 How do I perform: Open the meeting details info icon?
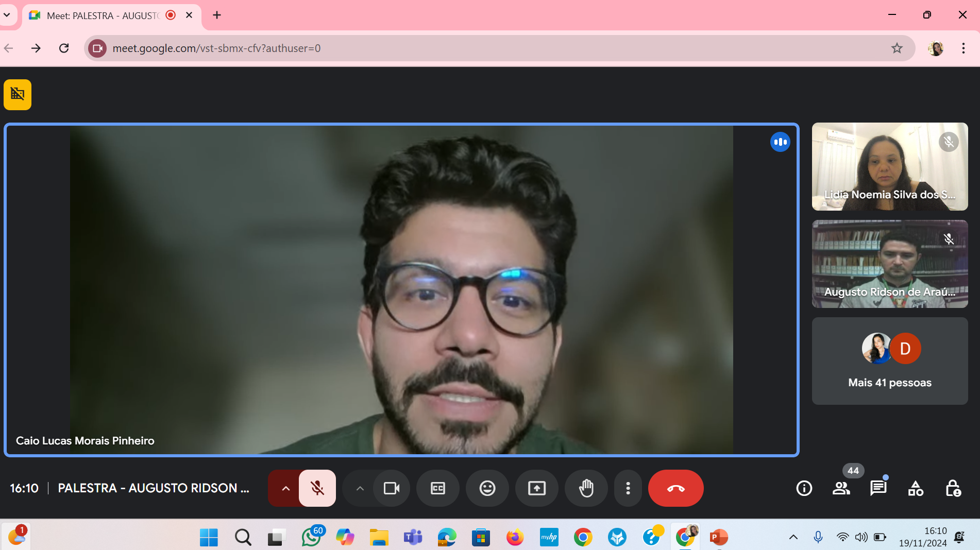click(804, 488)
